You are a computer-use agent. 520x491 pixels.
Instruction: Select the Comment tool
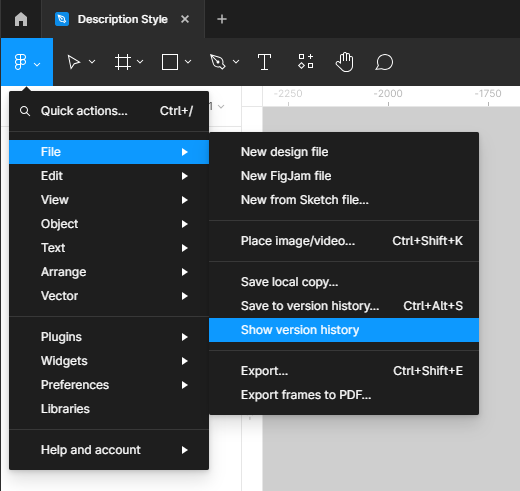[384, 62]
